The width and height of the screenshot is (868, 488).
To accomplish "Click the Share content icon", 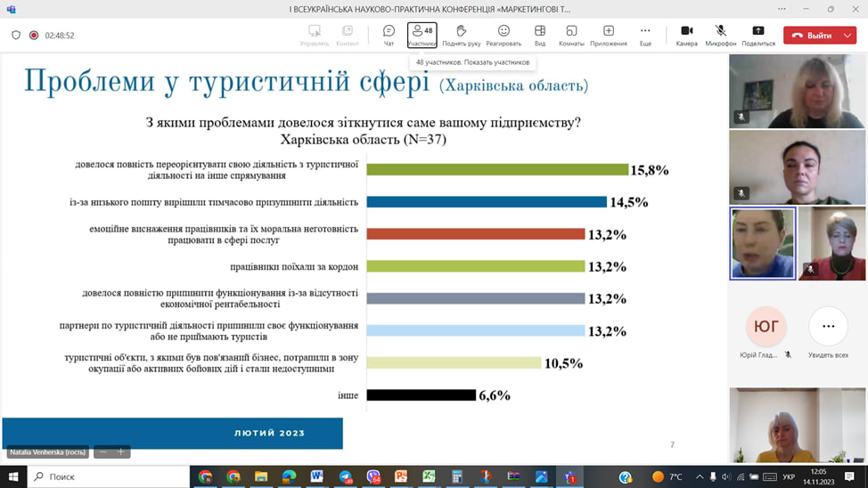I will point(757,36).
